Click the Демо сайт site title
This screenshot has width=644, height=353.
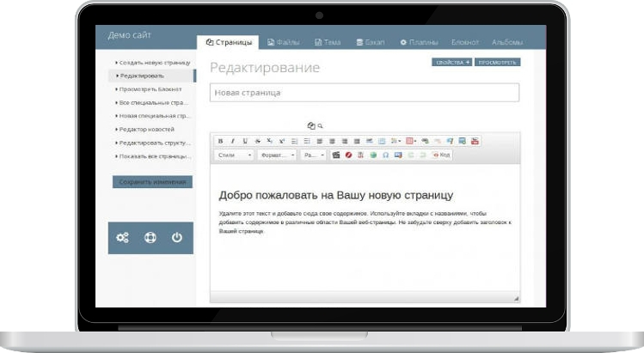(129, 35)
